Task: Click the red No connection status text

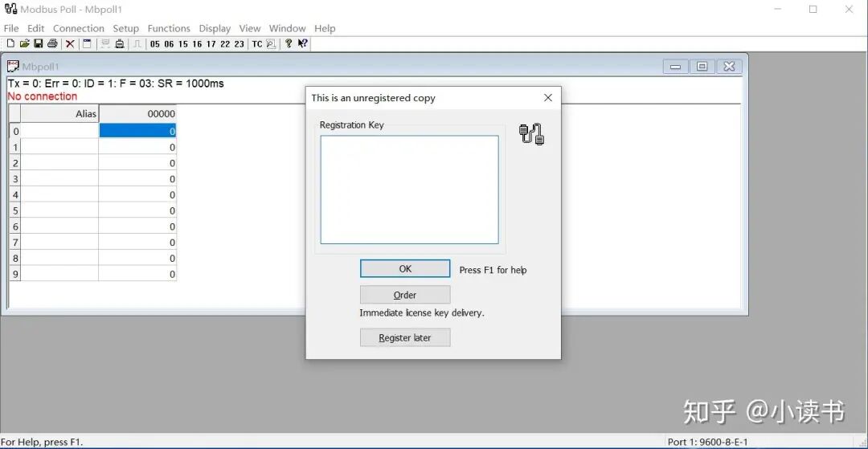Action: (x=43, y=96)
